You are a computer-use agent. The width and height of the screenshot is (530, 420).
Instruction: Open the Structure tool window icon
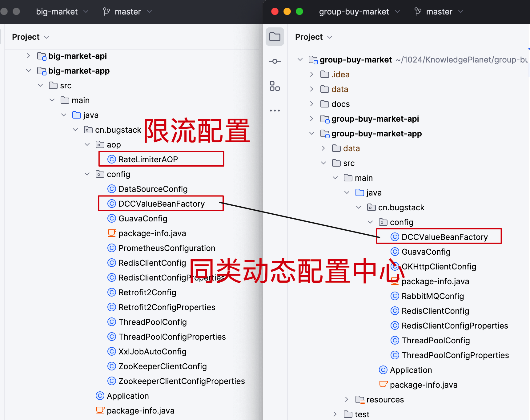[x=275, y=86]
